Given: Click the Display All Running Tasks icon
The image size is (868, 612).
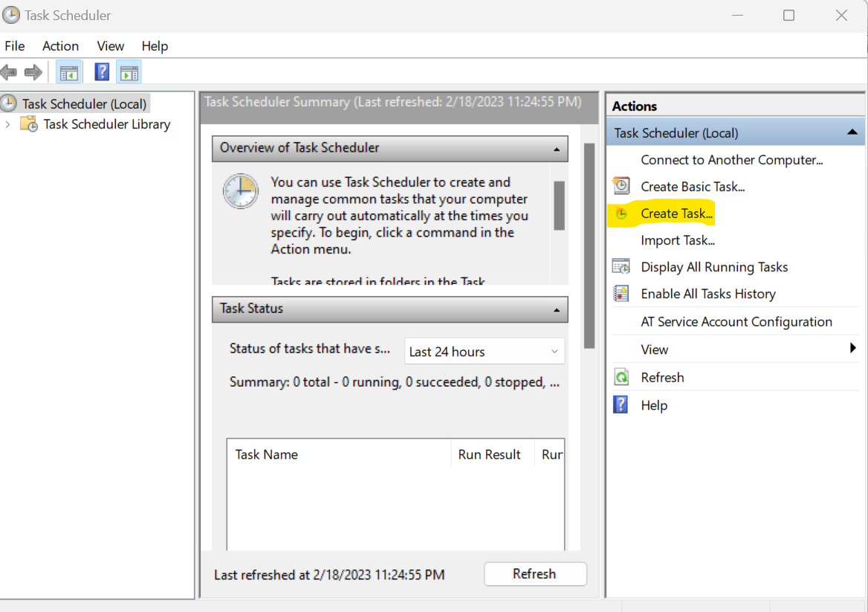Looking at the screenshot, I should pyautogui.click(x=621, y=267).
